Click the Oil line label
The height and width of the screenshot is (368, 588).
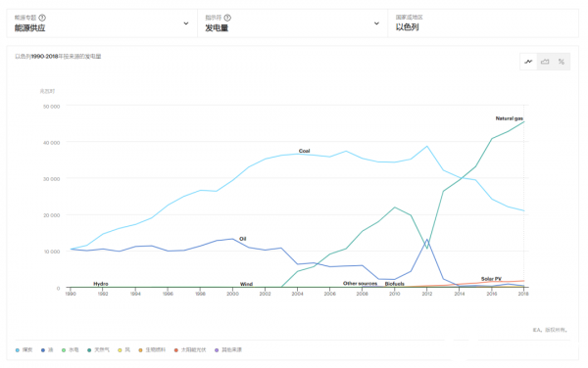pos(243,239)
